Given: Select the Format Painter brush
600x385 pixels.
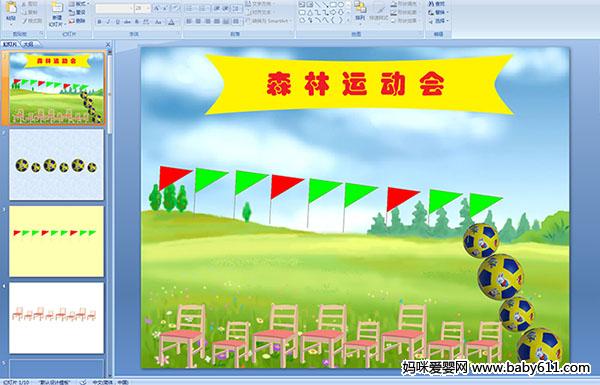Looking at the screenshot, I should [32, 21].
